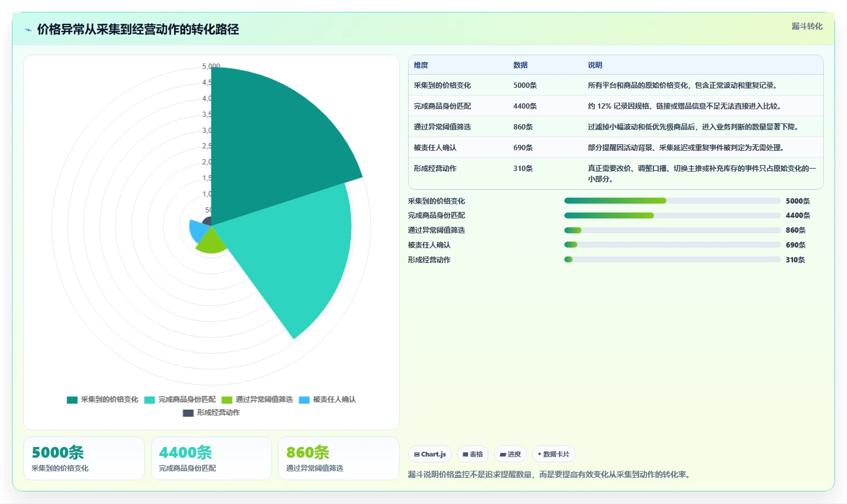This screenshot has height=504, width=847.
Task: Click the 4400条 value in the table
Action: [525, 106]
